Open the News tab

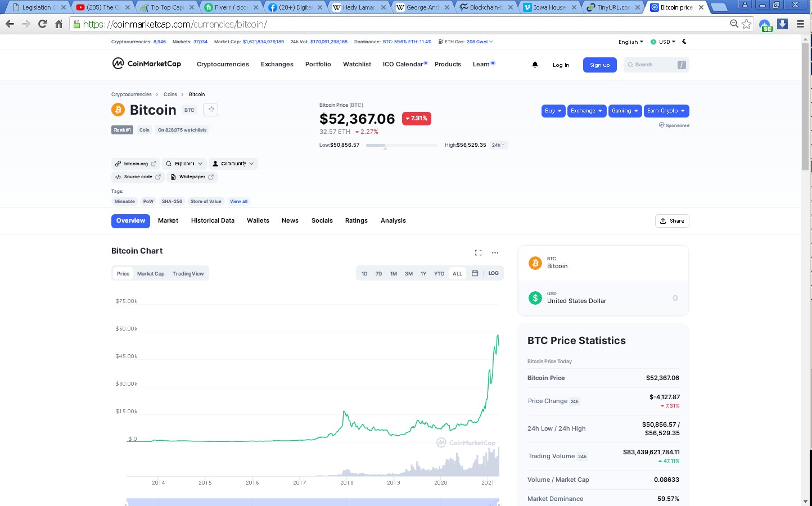(290, 221)
